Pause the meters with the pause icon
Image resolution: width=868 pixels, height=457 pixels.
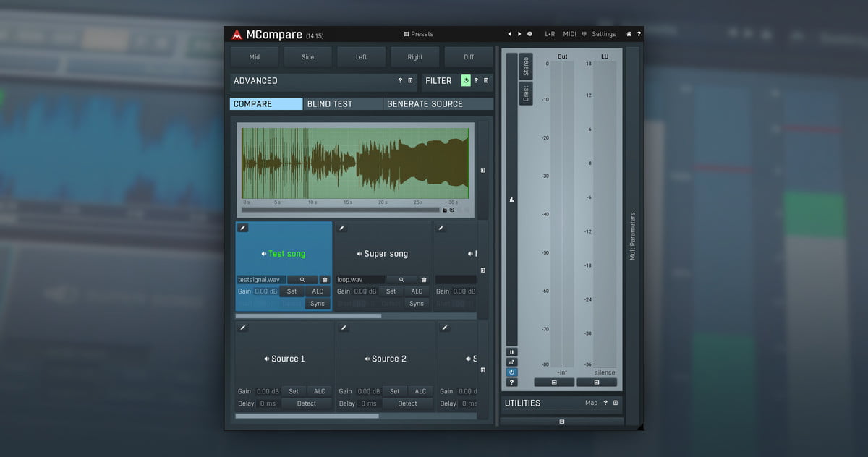pyautogui.click(x=512, y=351)
